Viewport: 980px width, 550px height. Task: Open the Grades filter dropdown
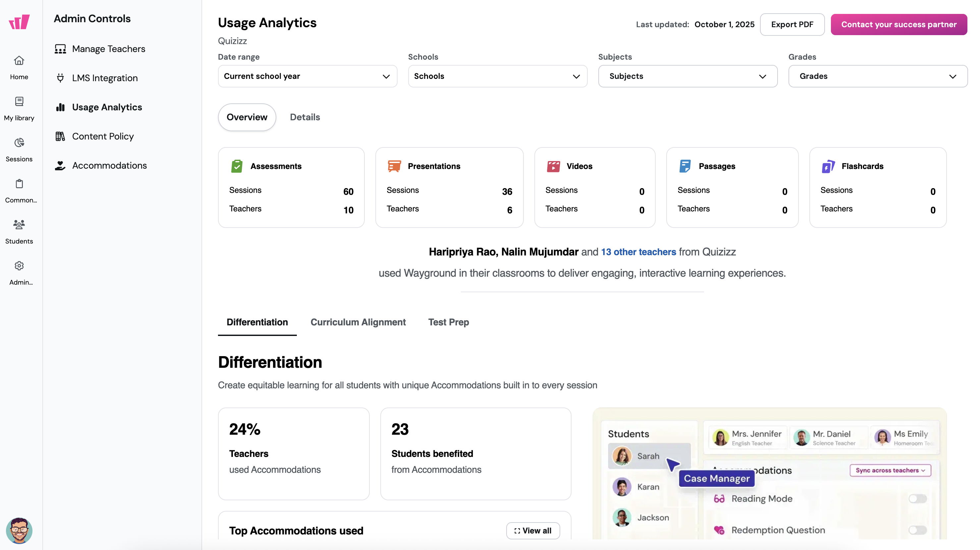pos(877,76)
